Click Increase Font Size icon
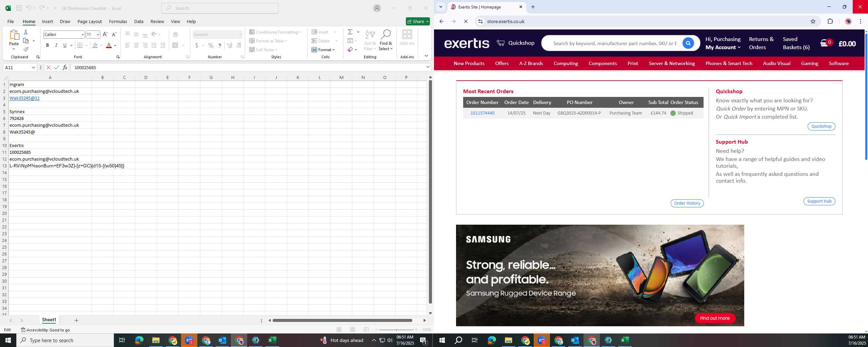 105,34
